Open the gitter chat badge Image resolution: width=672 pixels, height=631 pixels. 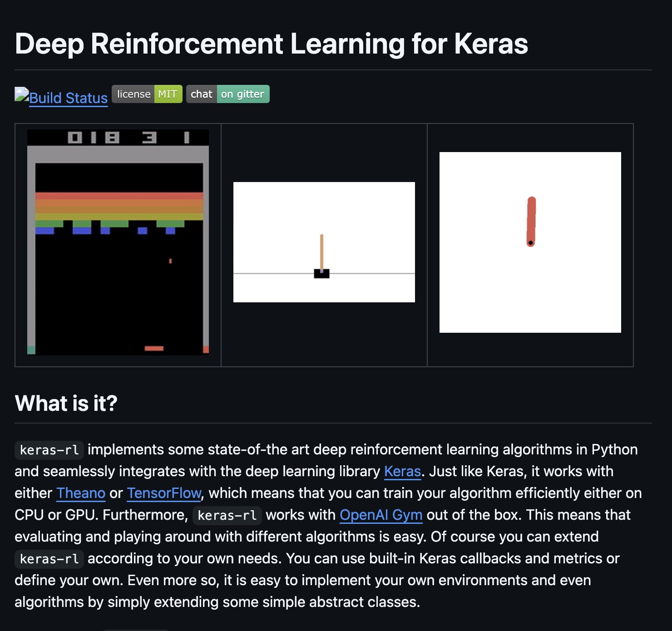click(227, 94)
